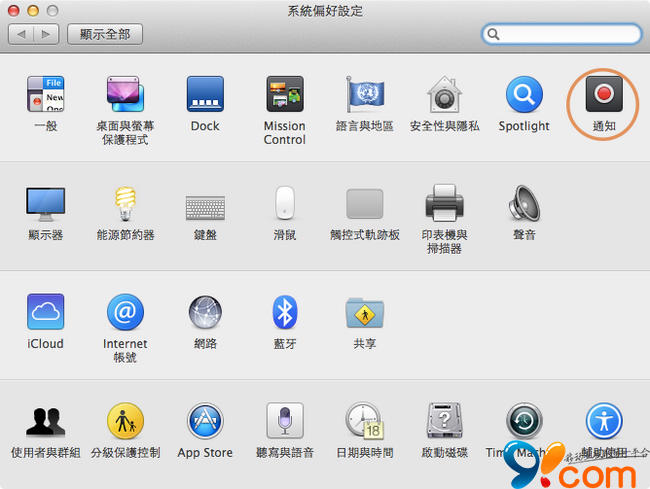Open 共享 sharing folder icon
Viewport: 650px width, 489px height.
click(365, 312)
